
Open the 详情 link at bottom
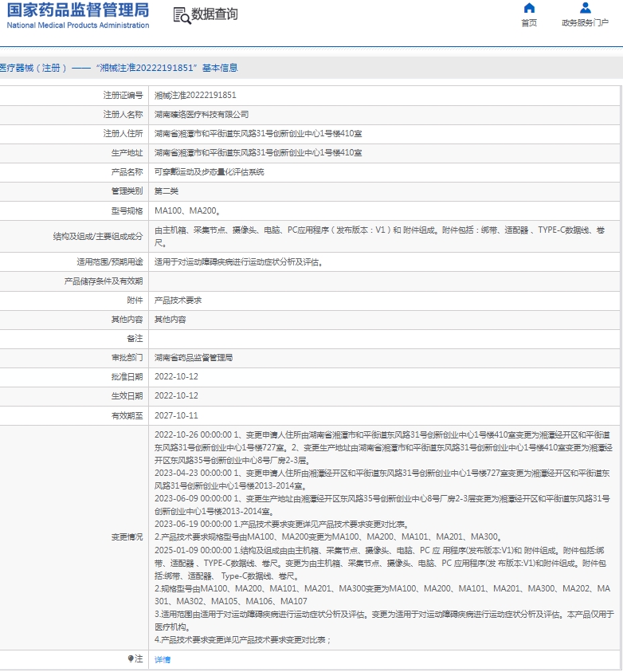(x=163, y=659)
